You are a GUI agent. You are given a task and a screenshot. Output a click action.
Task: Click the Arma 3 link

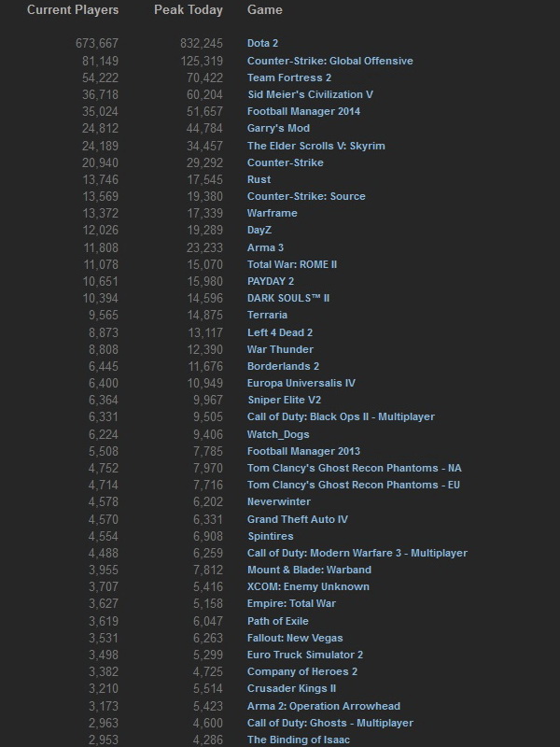click(265, 247)
